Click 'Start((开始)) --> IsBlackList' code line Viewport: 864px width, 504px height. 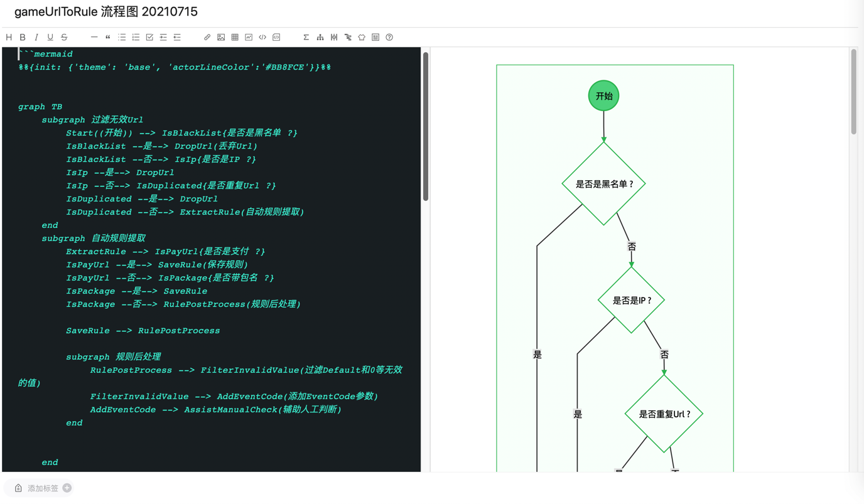(181, 133)
